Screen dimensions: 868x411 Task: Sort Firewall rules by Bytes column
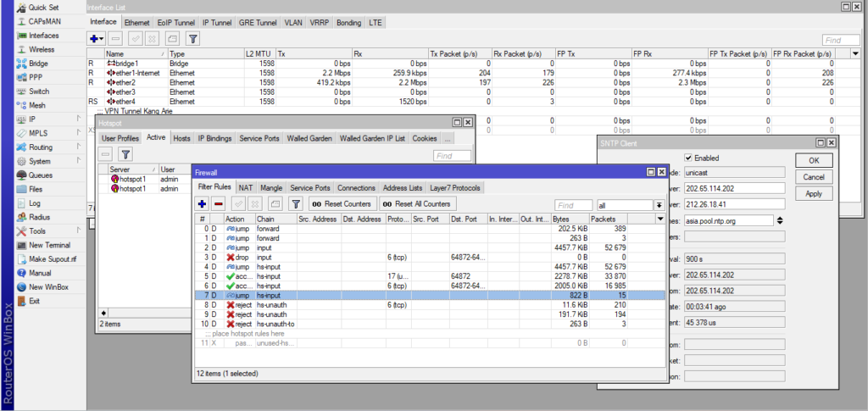(570, 219)
